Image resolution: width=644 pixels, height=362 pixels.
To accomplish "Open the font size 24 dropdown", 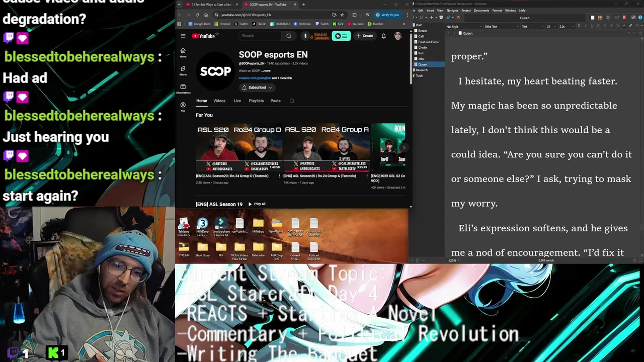I will point(552,27).
